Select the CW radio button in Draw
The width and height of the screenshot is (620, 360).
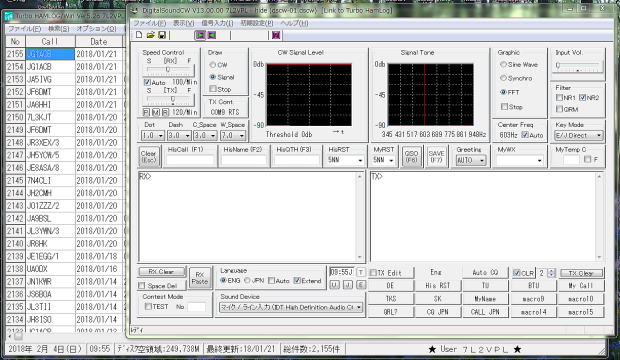coord(213,64)
